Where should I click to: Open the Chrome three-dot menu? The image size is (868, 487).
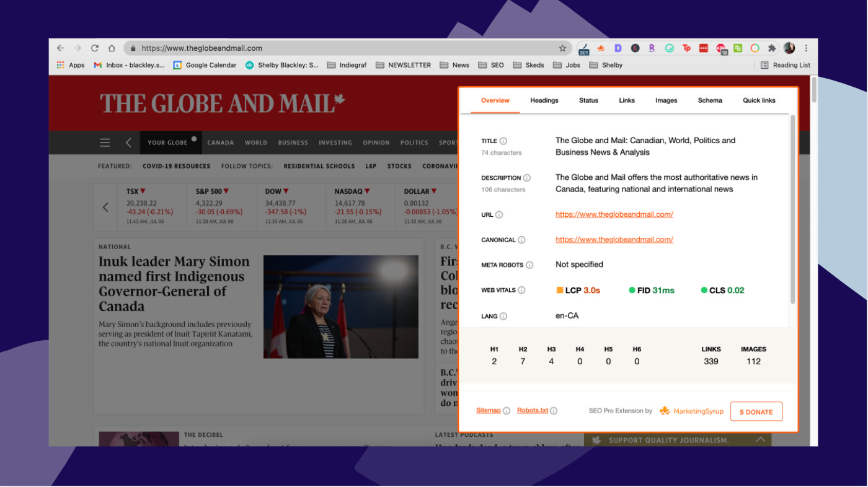pos(806,48)
